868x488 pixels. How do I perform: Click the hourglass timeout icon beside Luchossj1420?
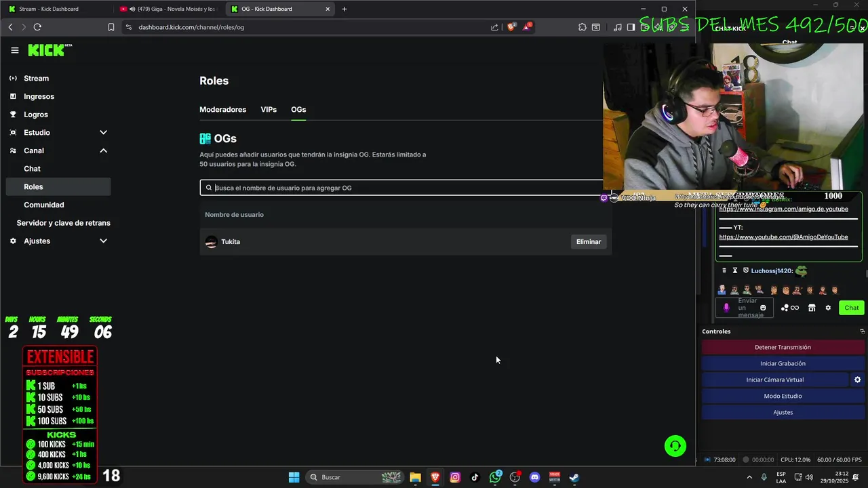click(734, 270)
